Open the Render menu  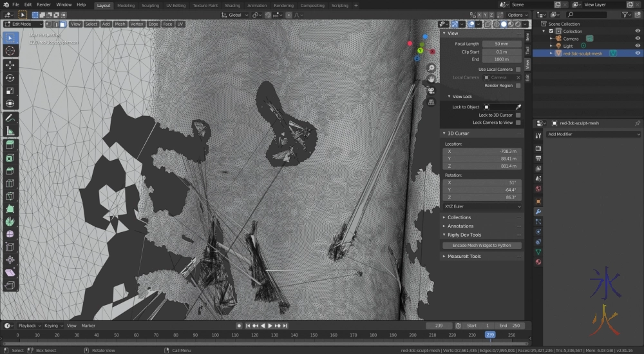click(44, 5)
